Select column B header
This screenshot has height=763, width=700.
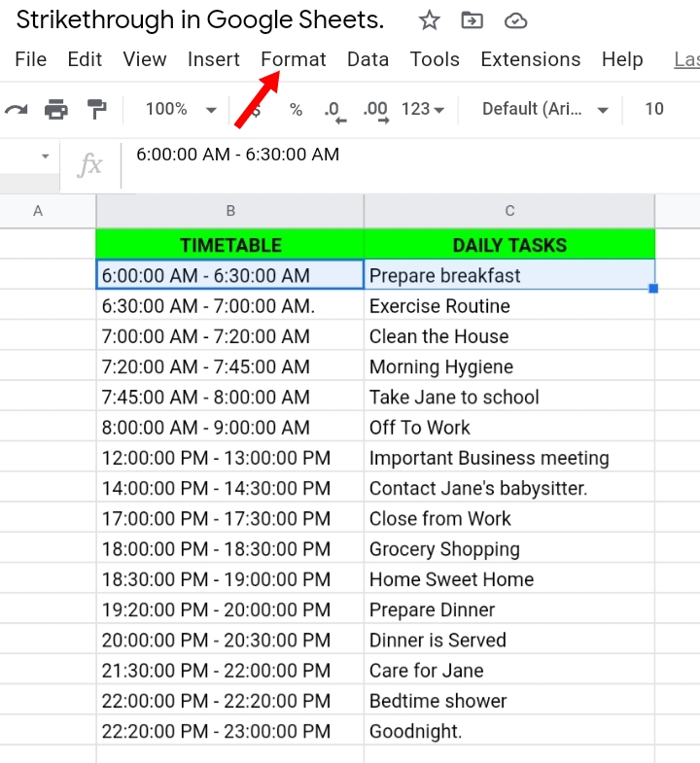(x=230, y=211)
